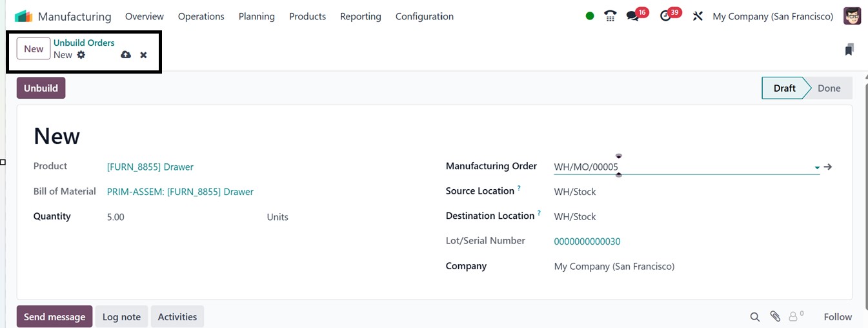Open the activities clock icon
Viewport: 868px width, 328px height.
pos(667,16)
